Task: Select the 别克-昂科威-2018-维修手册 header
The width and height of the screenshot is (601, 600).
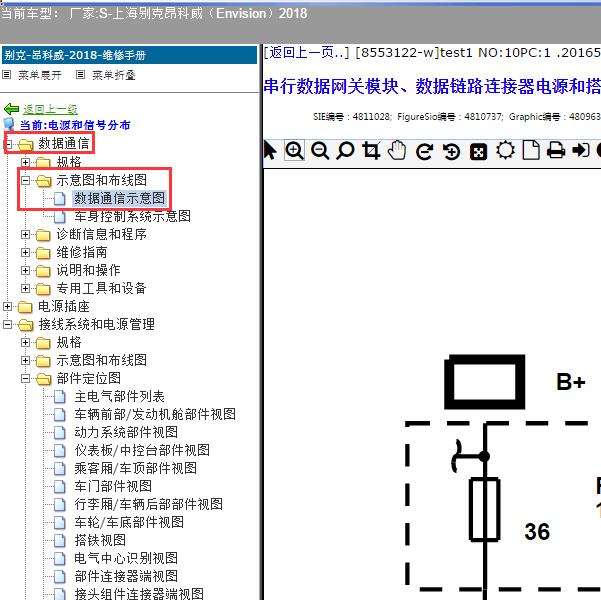Action: pos(129,55)
